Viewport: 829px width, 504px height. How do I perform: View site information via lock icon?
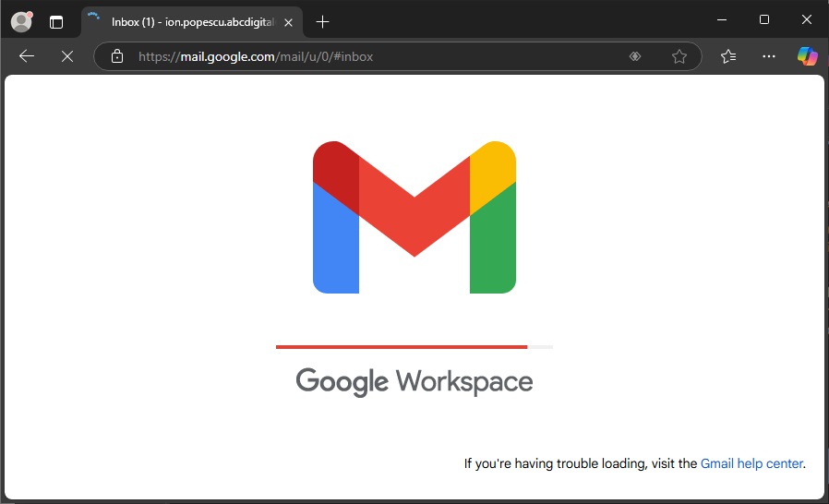(117, 56)
